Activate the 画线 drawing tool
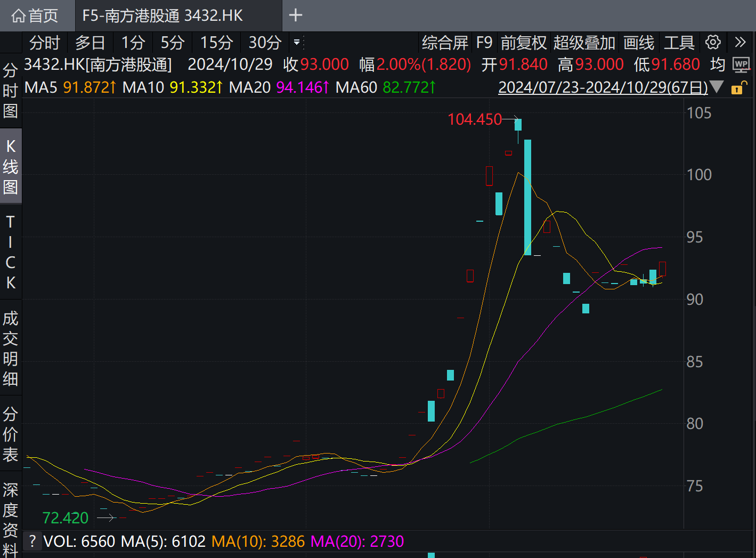This screenshot has height=558, width=756. point(639,42)
